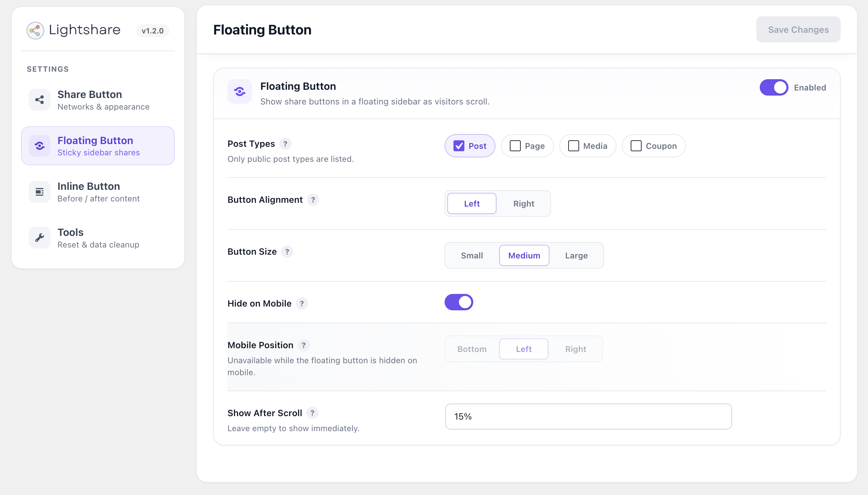Open help for Show After Scroll

(312, 413)
